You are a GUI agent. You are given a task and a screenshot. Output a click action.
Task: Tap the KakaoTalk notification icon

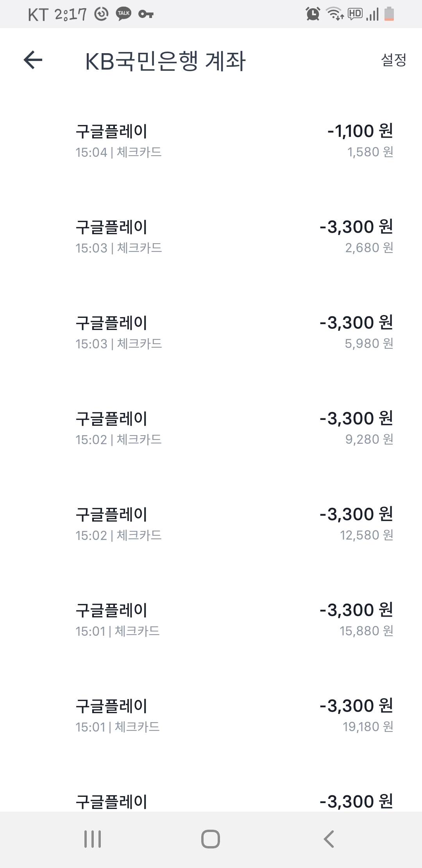point(123,14)
